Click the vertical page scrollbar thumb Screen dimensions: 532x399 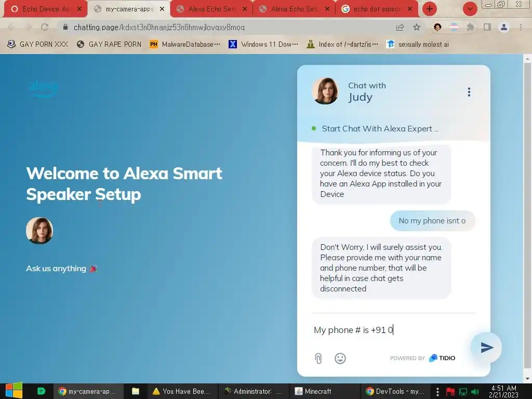pyautogui.click(x=527, y=216)
